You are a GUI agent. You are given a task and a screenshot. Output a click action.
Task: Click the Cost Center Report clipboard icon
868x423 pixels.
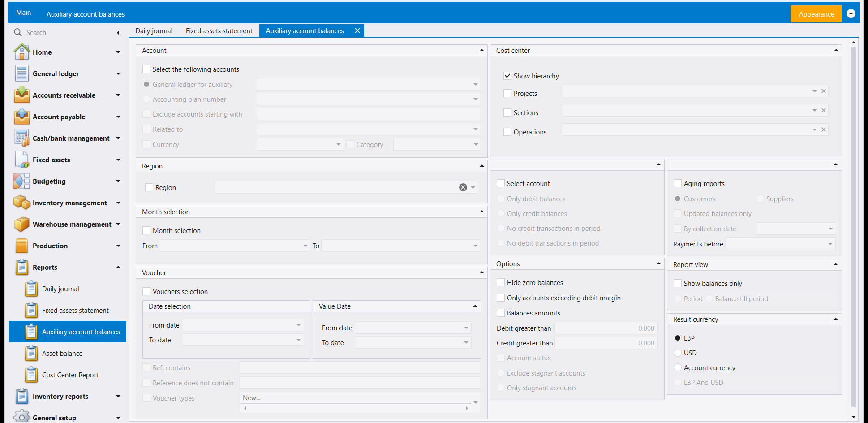pyautogui.click(x=31, y=375)
